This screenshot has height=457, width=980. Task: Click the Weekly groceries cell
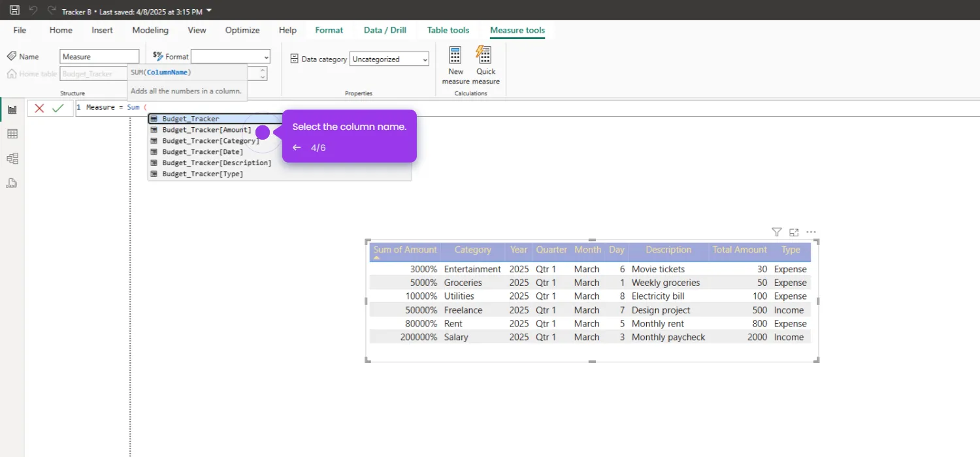[666, 283]
